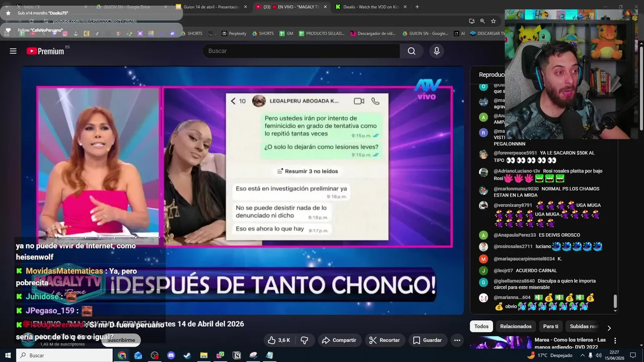644x362 pixels.
Task: Bookmark this page with the star icon
Action: point(494,21)
